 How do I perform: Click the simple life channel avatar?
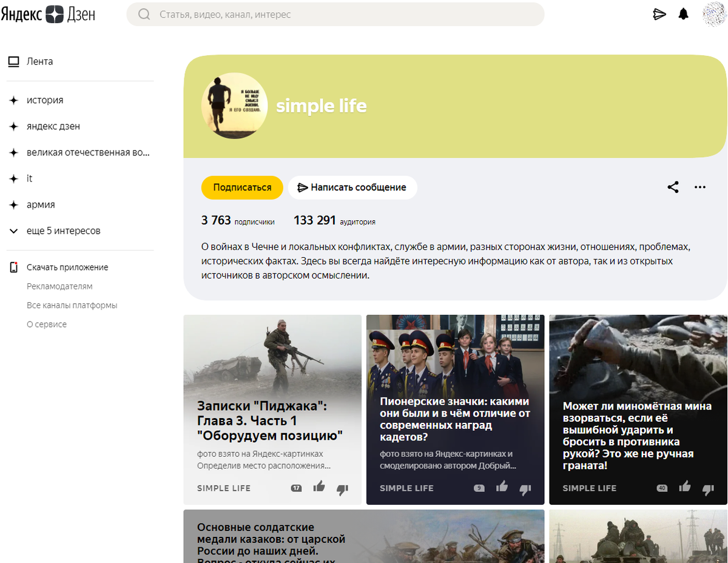click(x=234, y=106)
